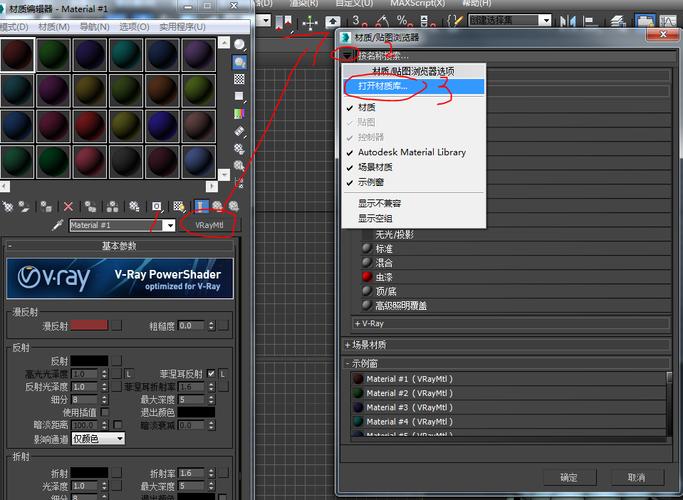The image size is (683, 500).
Task: Open the Layer Manager toolbar icon
Action: point(618,21)
